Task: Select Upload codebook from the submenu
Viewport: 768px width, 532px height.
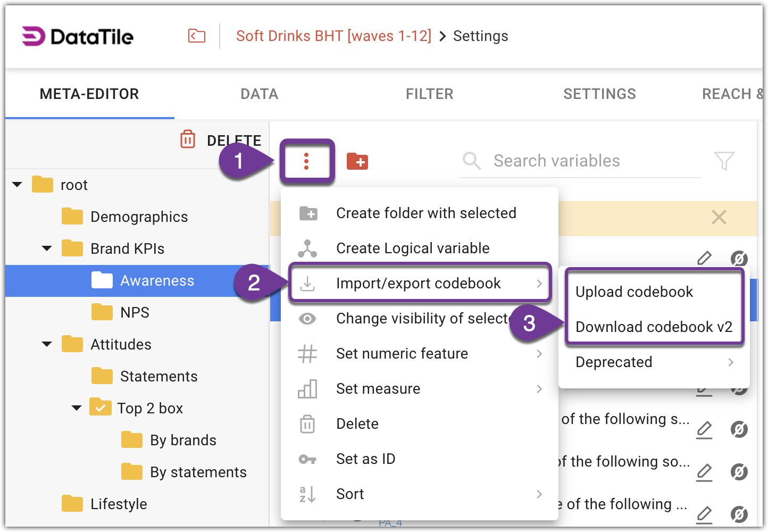Action: [x=634, y=292]
